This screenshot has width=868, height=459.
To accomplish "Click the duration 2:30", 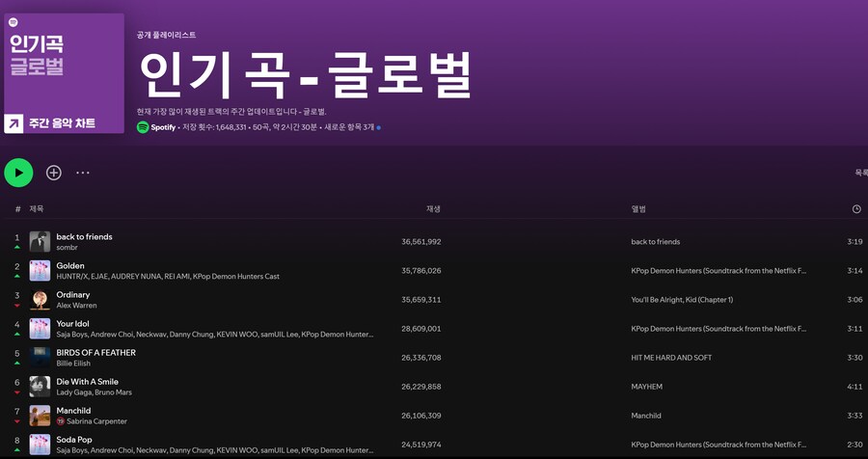I will (854, 445).
